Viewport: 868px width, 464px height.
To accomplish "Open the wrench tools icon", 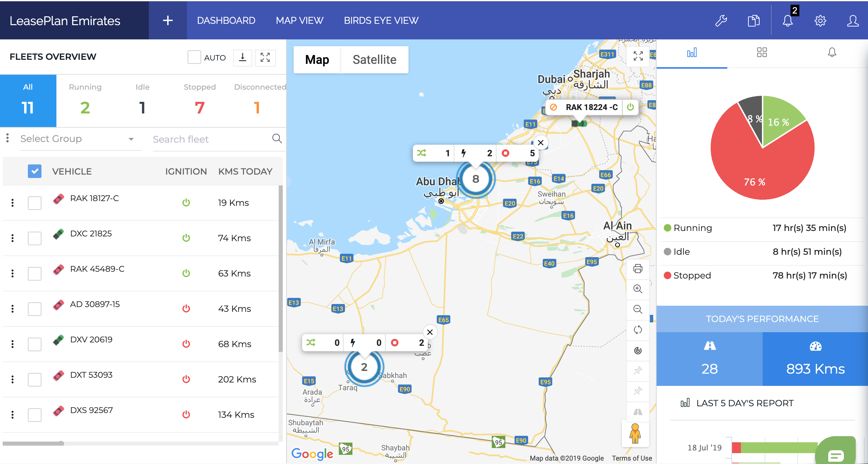I will pyautogui.click(x=721, y=21).
